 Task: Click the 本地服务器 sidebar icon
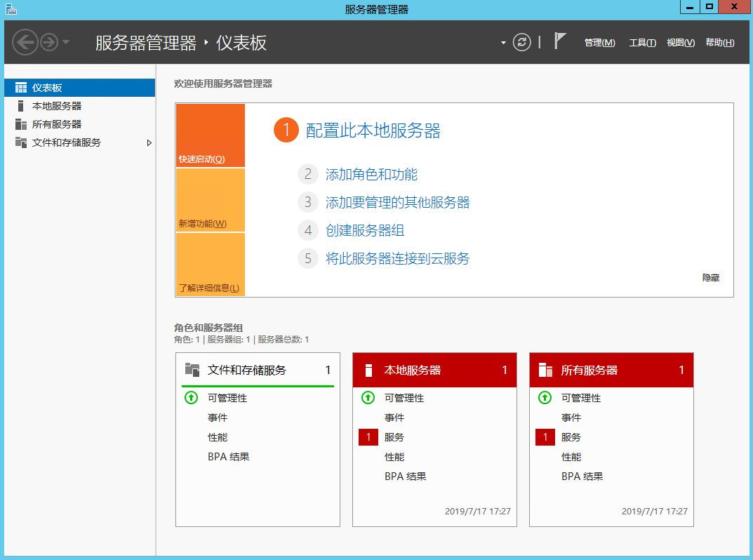(21, 106)
